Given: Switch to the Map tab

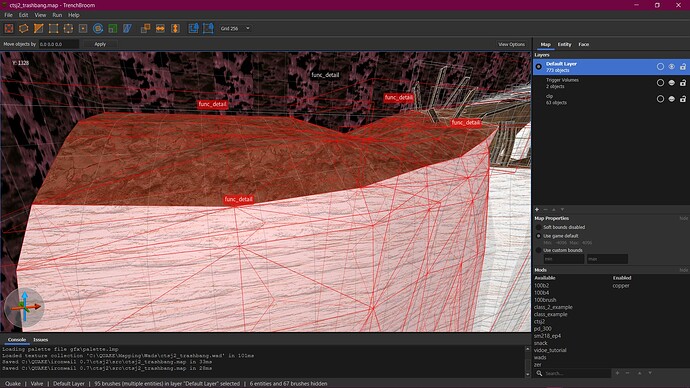Looking at the screenshot, I should [545, 44].
